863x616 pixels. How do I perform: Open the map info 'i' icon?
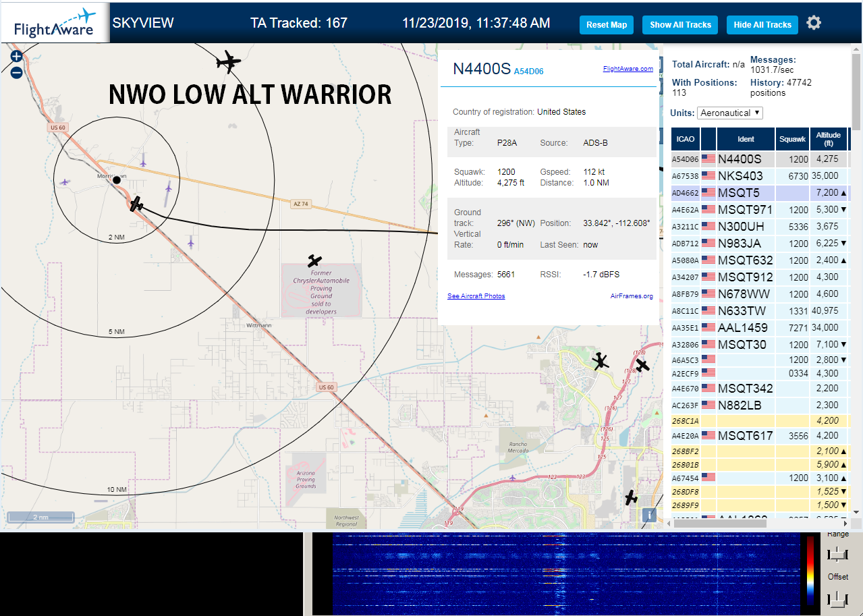coord(649,514)
